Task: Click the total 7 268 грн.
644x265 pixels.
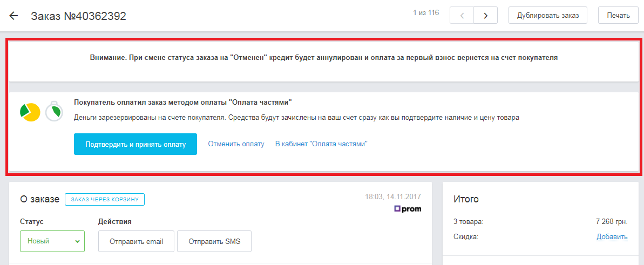Action: 612,222
